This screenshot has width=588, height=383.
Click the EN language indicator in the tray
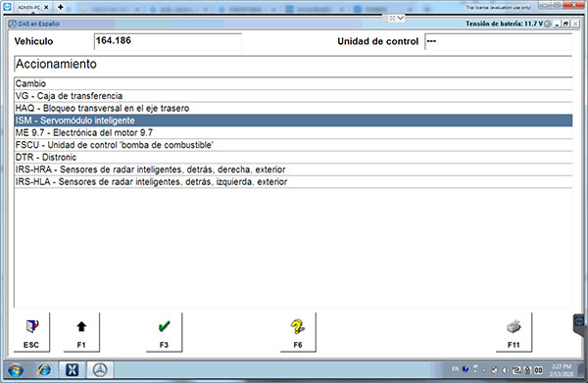(456, 369)
